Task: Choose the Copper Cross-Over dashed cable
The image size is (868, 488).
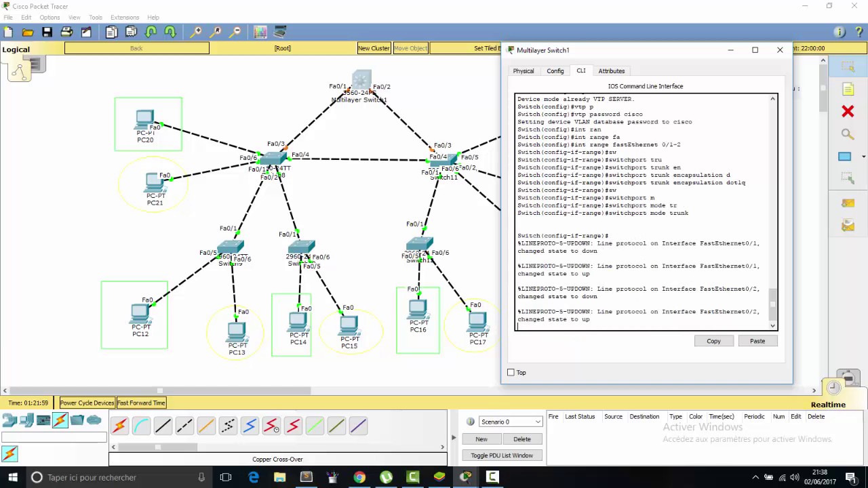Action: pyautogui.click(x=184, y=426)
